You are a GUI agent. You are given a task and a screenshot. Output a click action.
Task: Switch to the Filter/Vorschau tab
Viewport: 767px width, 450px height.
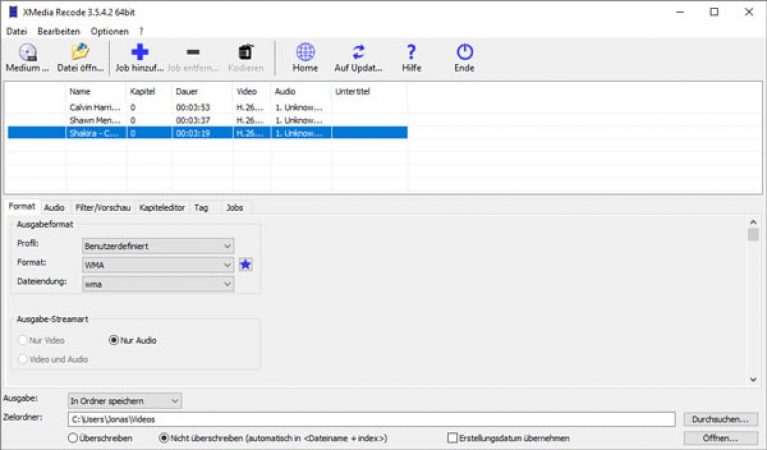102,207
